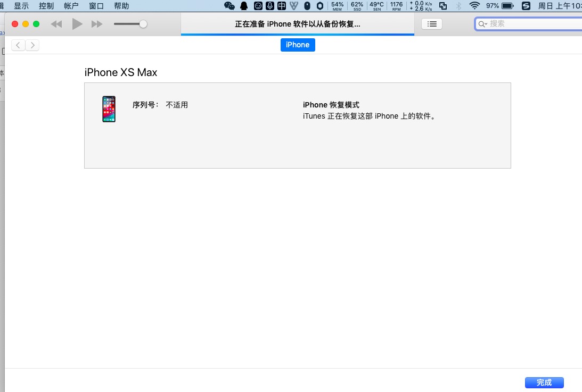
Task: Click the 54% MEM memory indicator
Action: pyautogui.click(x=337, y=6)
